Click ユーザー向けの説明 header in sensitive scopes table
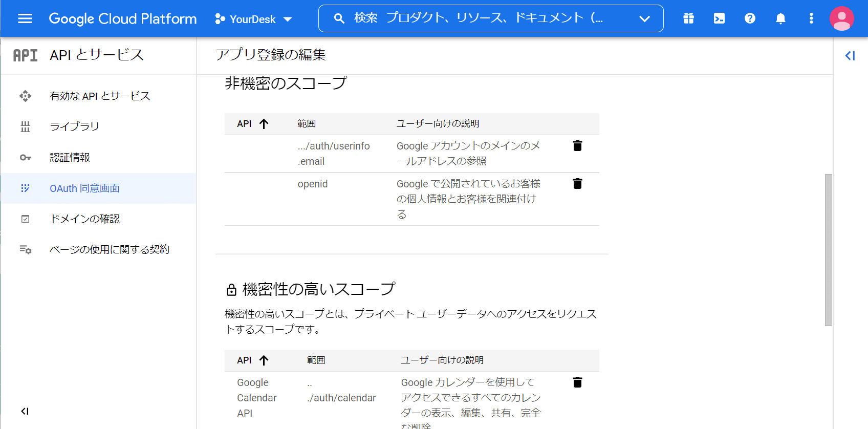 (x=442, y=360)
